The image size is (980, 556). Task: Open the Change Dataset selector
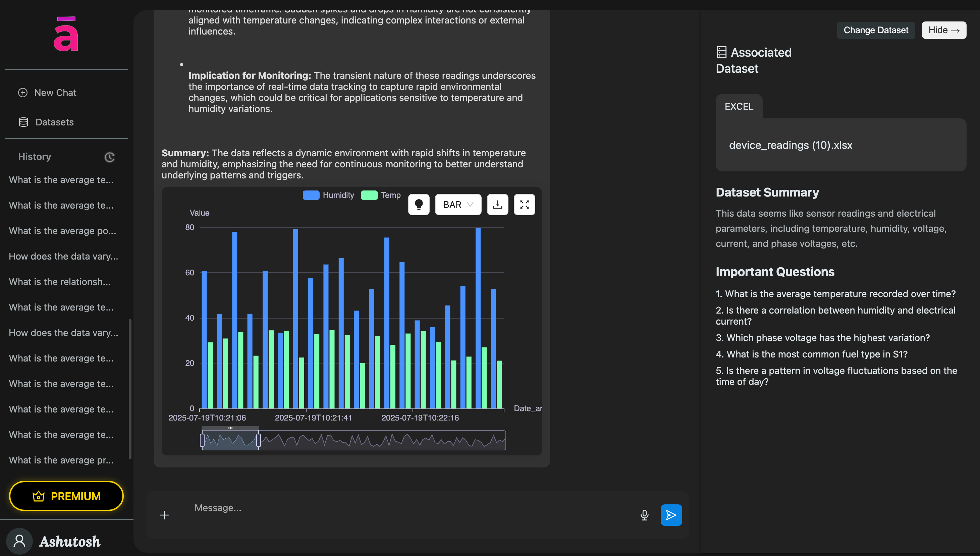(876, 30)
